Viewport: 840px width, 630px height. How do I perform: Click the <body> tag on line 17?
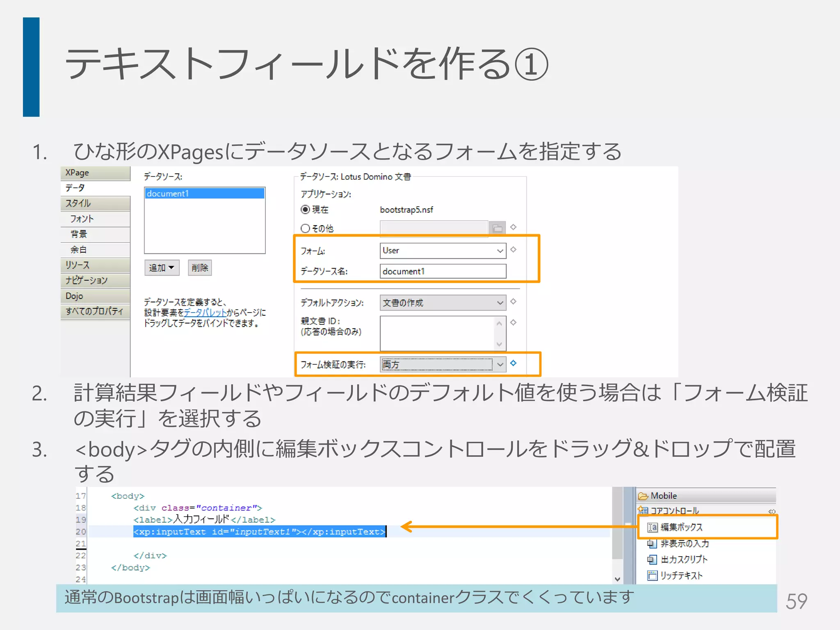coord(128,496)
